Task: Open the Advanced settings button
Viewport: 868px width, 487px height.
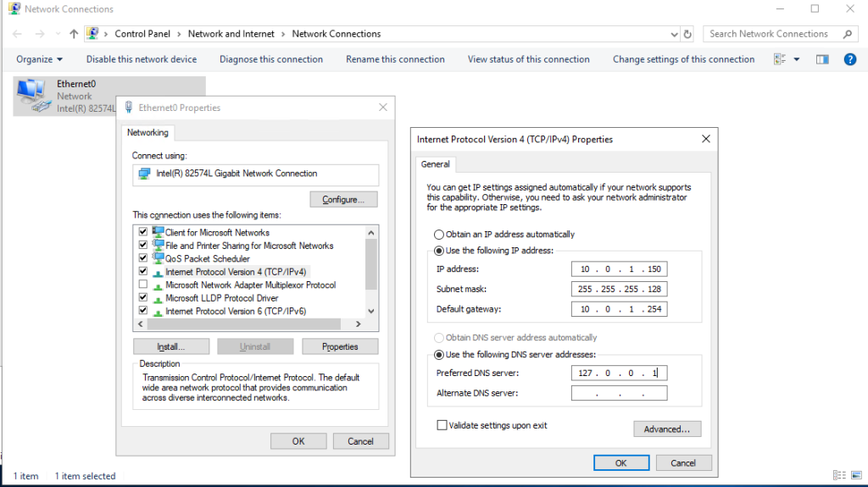Action: click(x=667, y=429)
